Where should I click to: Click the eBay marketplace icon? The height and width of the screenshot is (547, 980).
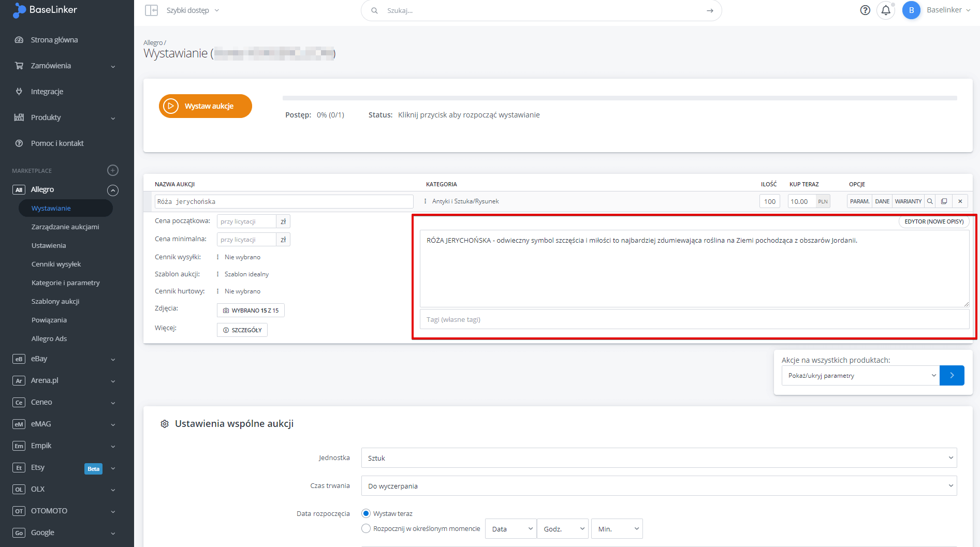click(x=19, y=359)
